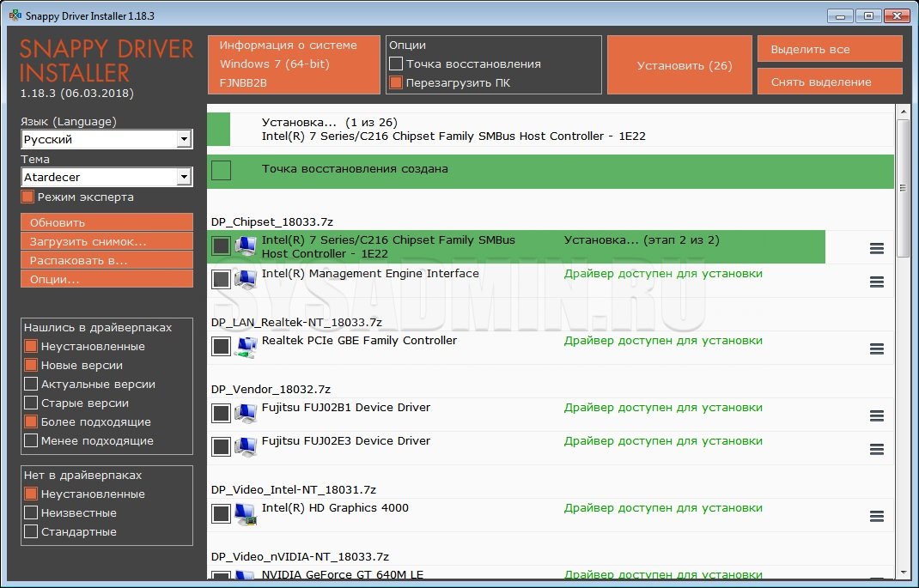
Task: Open the Язык (Language) dropdown
Action: [183, 139]
